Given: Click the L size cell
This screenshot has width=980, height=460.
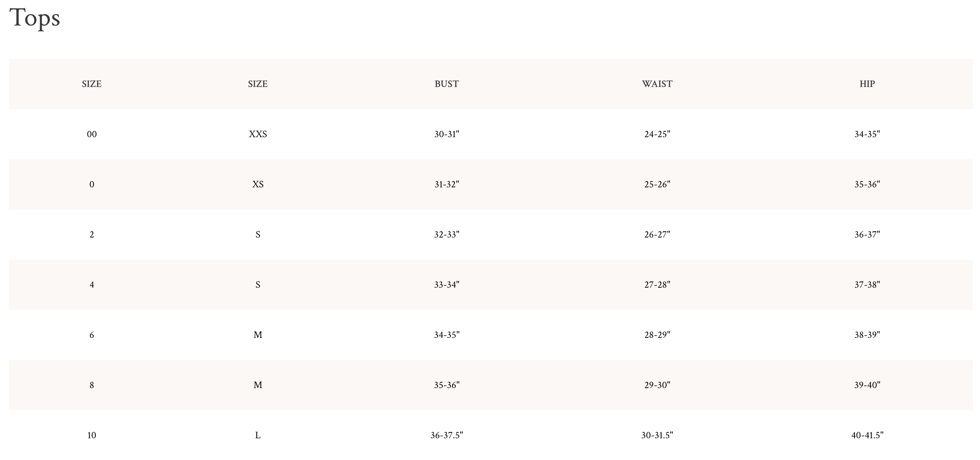Looking at the screenshot, I should (x=258, y=435).
